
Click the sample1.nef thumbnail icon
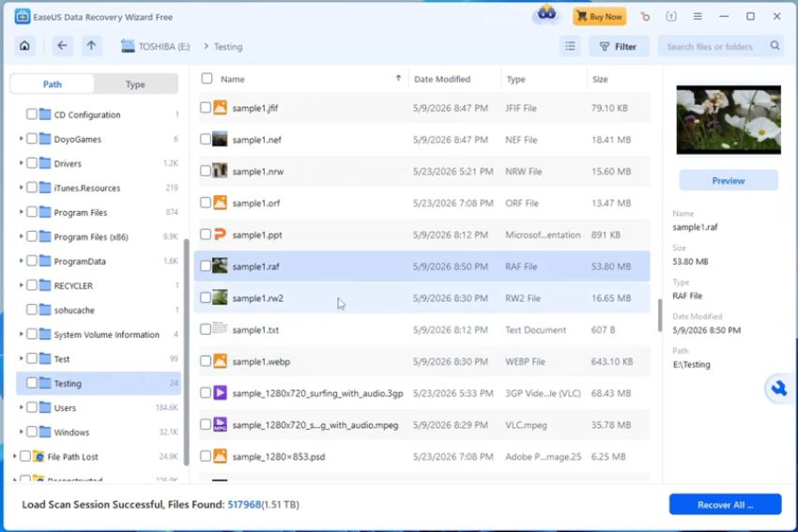coord(220,140)
